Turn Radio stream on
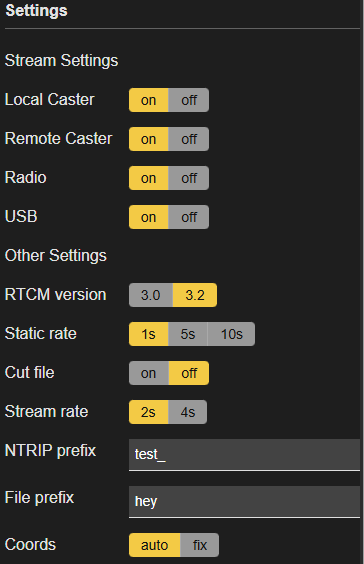The height and width of the screenshot is (564, 364). pos(149,178)
